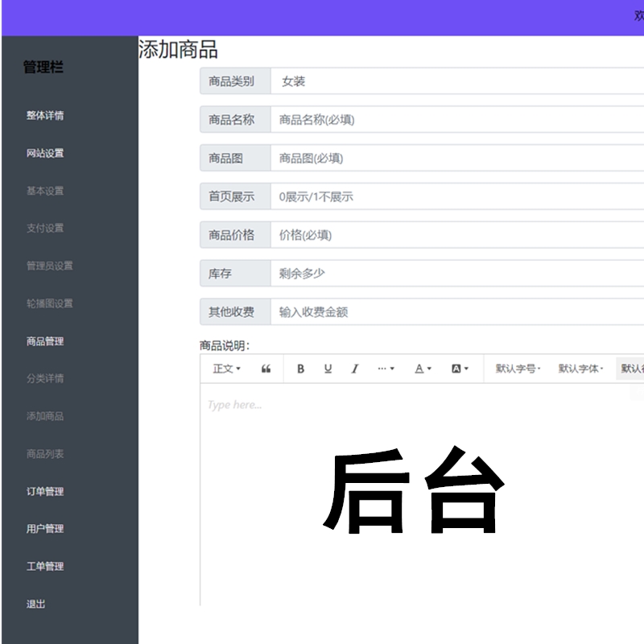
Task: Go to 商品列表 in the sidebar
Action: pyautogui.click(x=45, y=454)
